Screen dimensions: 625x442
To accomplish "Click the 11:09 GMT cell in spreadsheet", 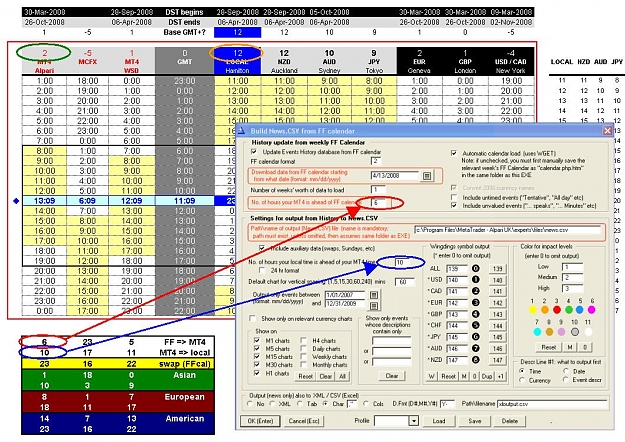I will click(185, 201).
